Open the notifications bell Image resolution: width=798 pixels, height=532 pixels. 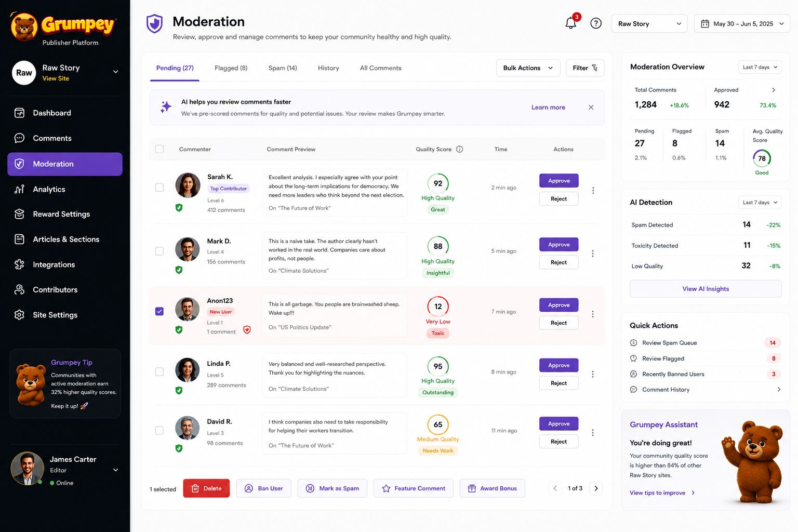570,23
